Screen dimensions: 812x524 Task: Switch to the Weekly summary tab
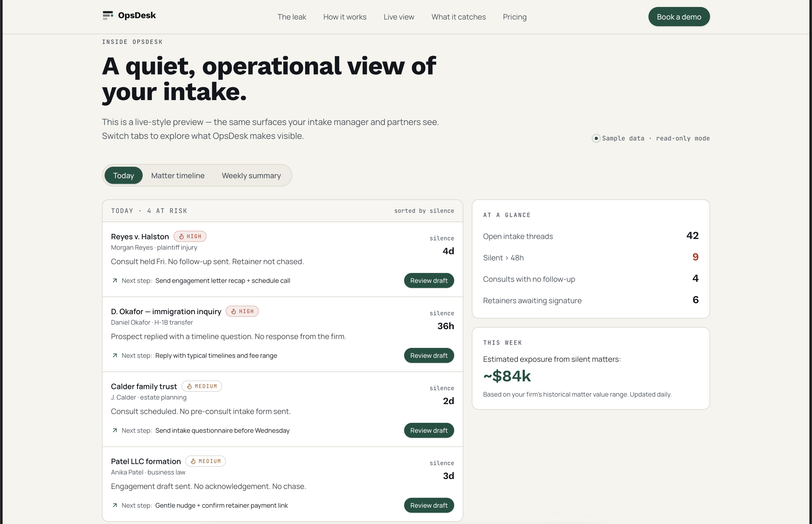coord(251,176)
